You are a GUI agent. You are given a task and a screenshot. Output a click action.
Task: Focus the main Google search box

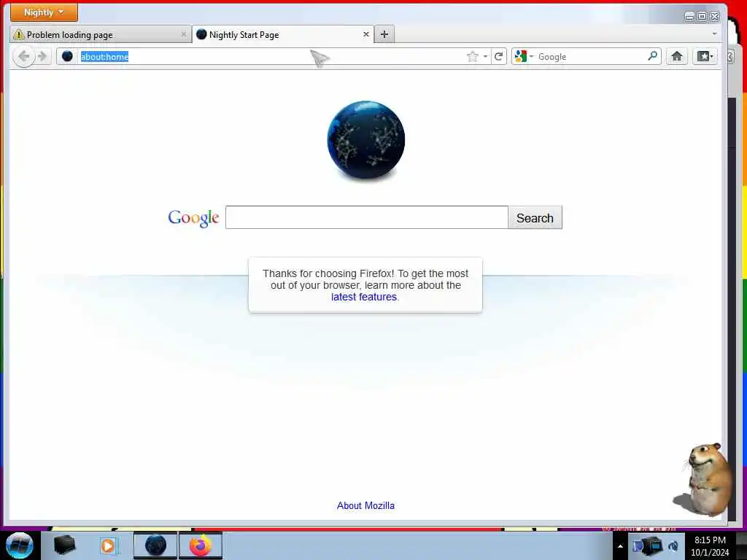tap(367, 217)
